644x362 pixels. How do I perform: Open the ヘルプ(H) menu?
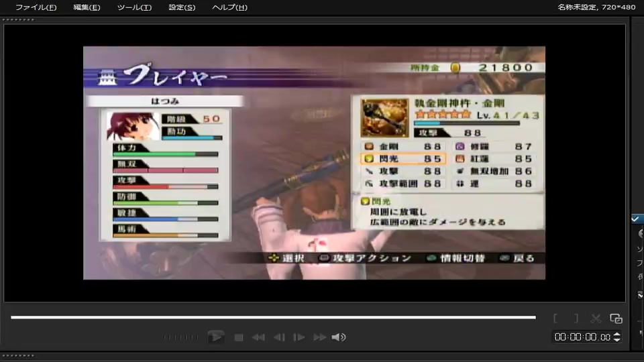tap(229, 7)
